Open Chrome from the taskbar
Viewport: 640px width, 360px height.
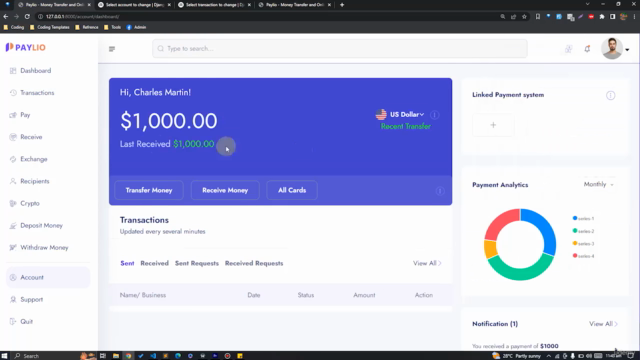[x=128, y=356]
